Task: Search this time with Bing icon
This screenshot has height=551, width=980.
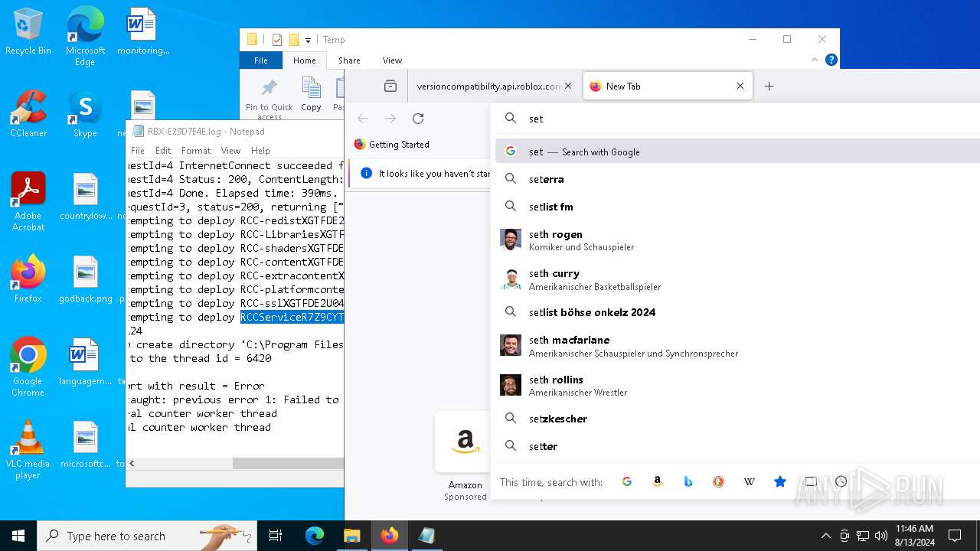Action: click(x=688, y=481)
